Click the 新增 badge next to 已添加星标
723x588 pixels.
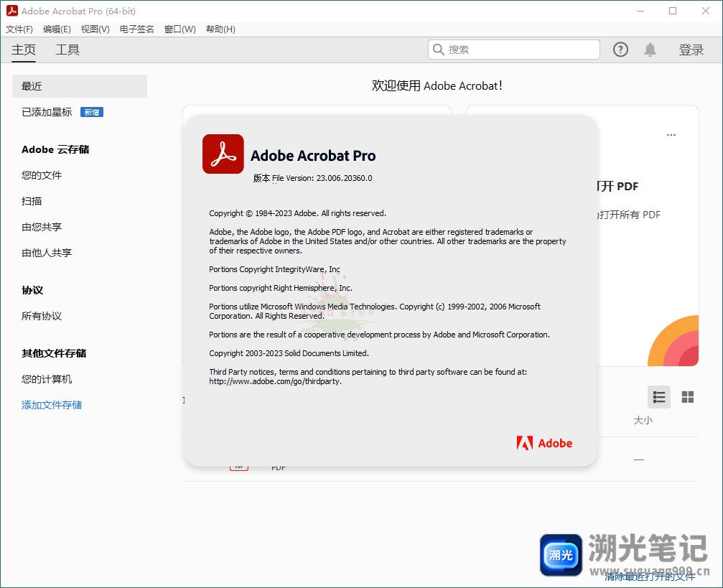[92, 112]
